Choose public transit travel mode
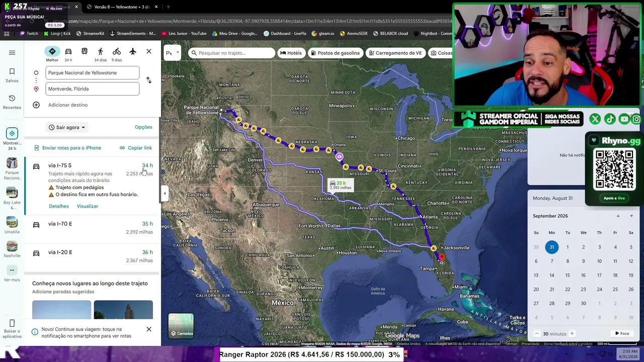This screenshot has width=644, height=362. tap(85, 51)
